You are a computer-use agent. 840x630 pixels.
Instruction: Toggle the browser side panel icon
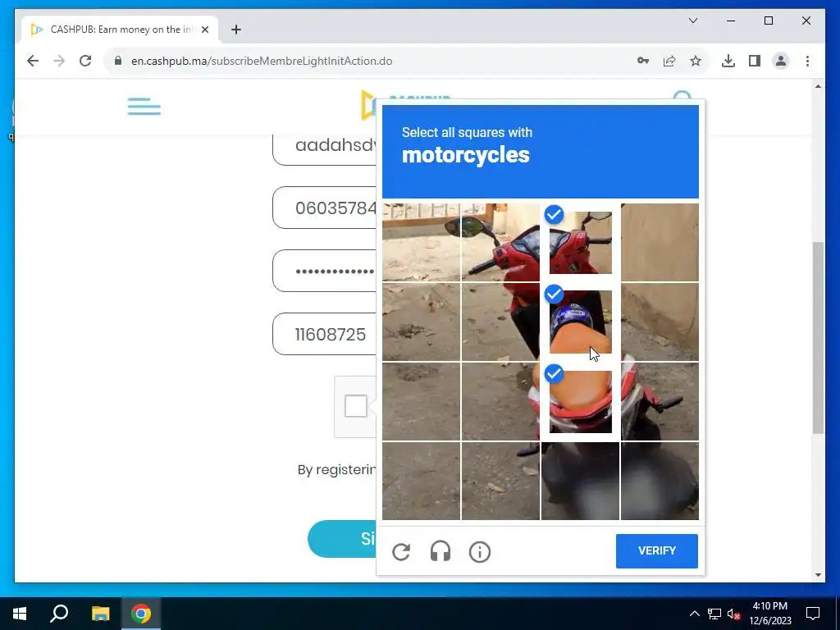click(755, 61)
